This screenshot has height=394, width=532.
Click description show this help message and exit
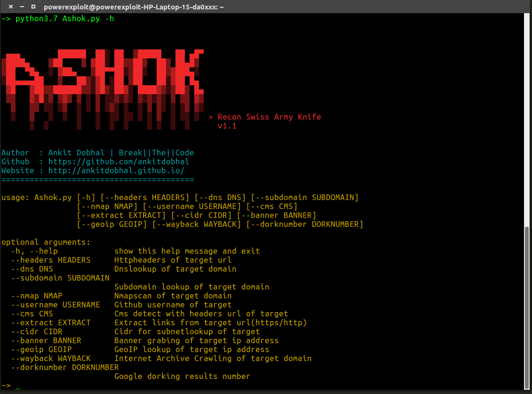[187, 251]
